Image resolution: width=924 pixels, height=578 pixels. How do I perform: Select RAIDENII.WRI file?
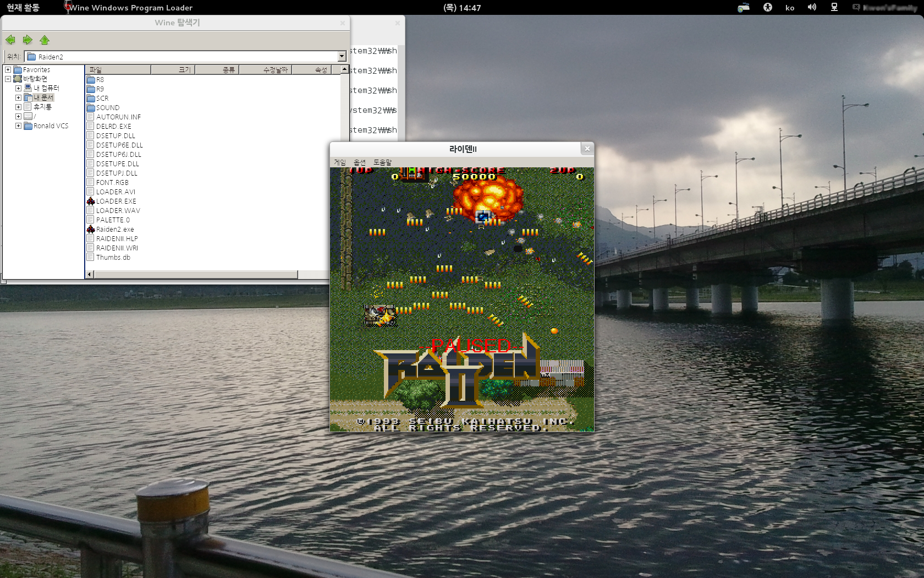[112, 248]
